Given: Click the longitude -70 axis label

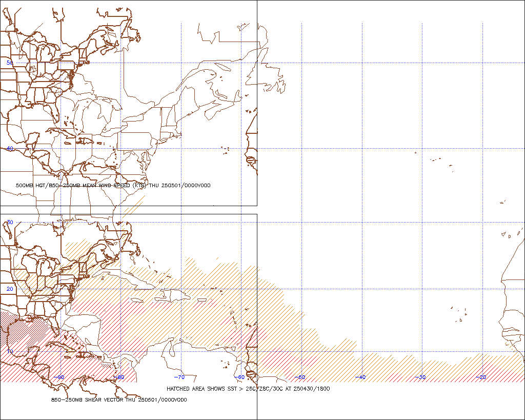Looking at the screenshot, I should click(179, 377).
